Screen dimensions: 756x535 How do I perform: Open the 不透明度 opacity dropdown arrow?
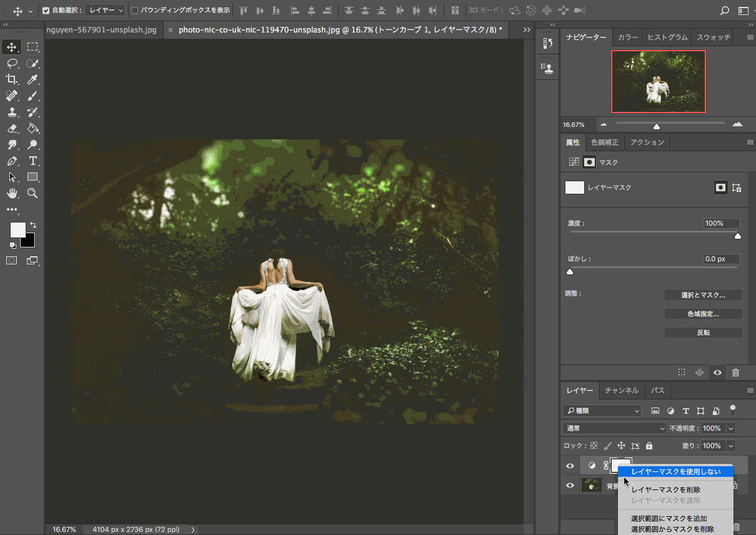tap(731, 428)
